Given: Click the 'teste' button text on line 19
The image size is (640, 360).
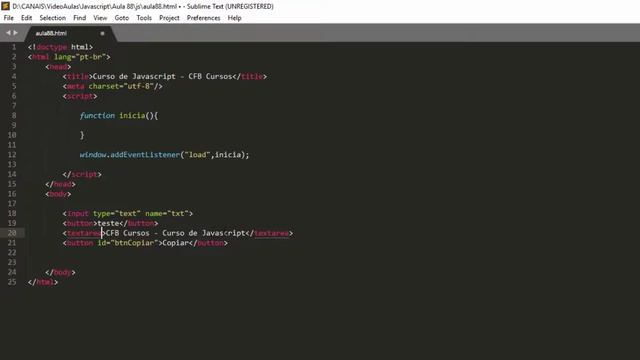Looking at the screenshot, I should tap(108, 223).
